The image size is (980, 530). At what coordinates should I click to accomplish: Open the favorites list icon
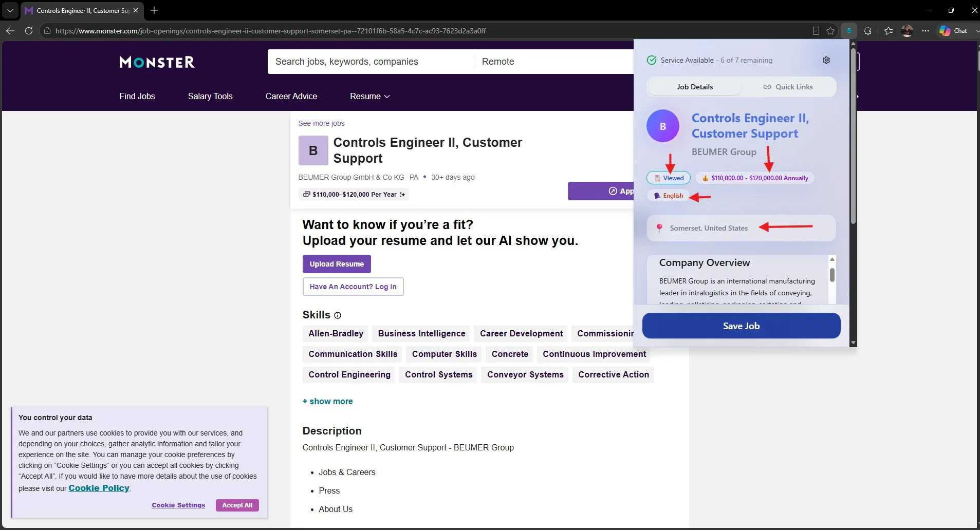[x=889, y=31]
